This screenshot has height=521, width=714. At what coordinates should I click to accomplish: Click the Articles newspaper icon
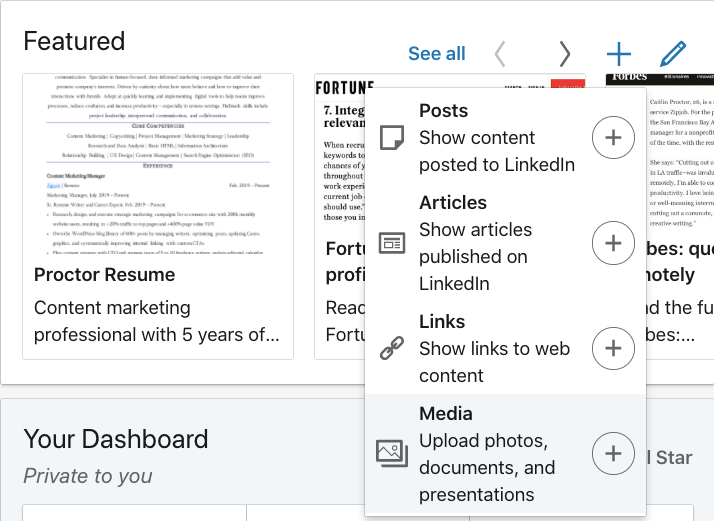click(392, 243)
